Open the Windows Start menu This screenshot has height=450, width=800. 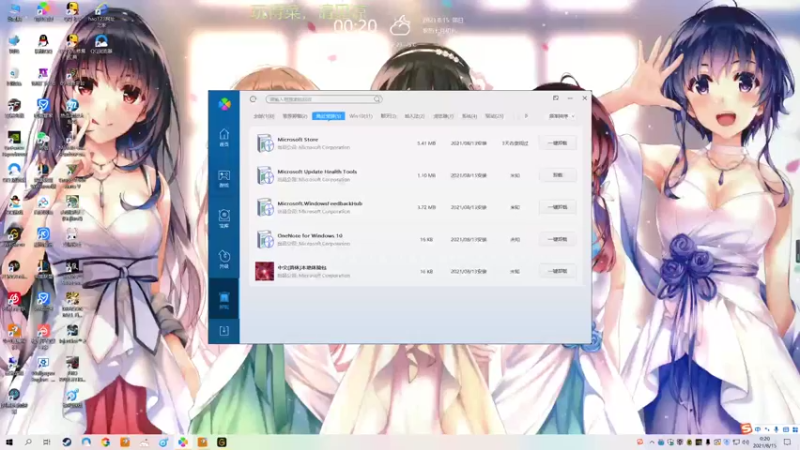tap(9, 442)
